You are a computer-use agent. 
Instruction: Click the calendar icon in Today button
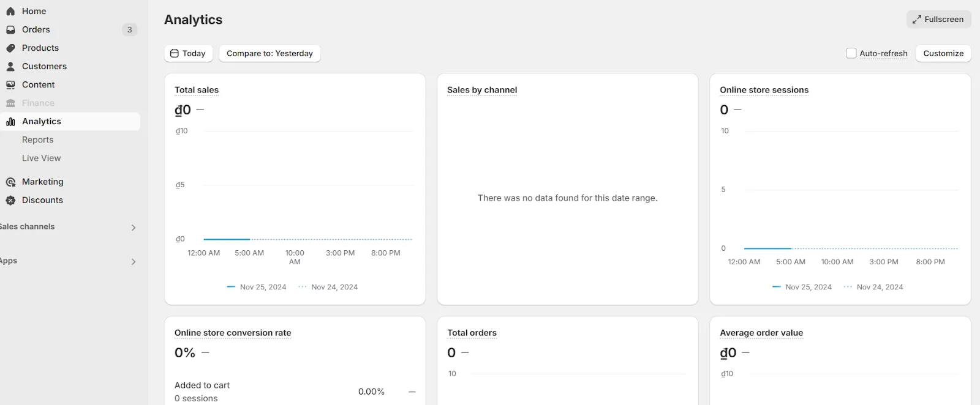[x=175, y=53]
